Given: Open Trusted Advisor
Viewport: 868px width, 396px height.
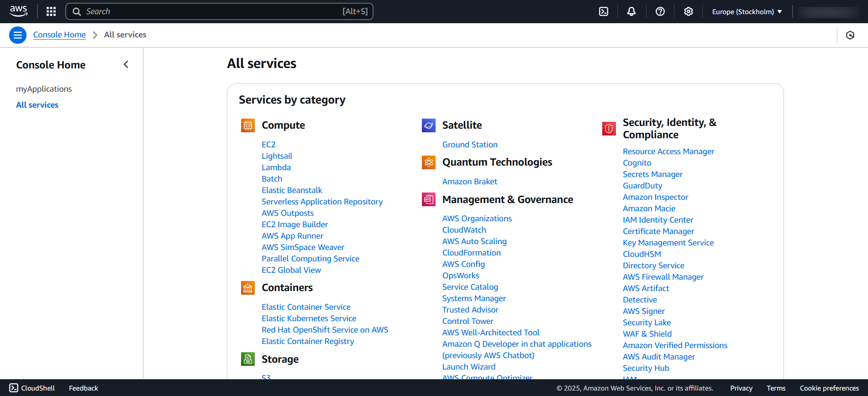Looking at the screenshot, I should pos(470,310).
